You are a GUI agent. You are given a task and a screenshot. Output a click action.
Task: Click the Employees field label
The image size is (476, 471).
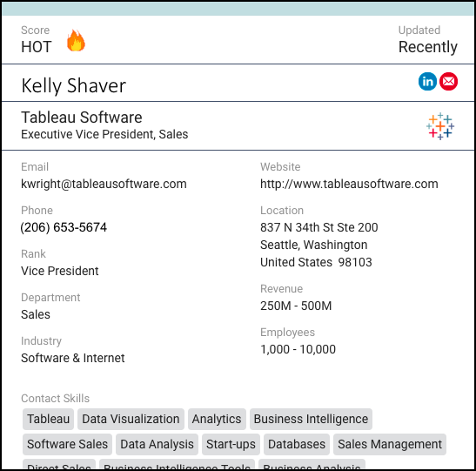(x=287, y=333)
